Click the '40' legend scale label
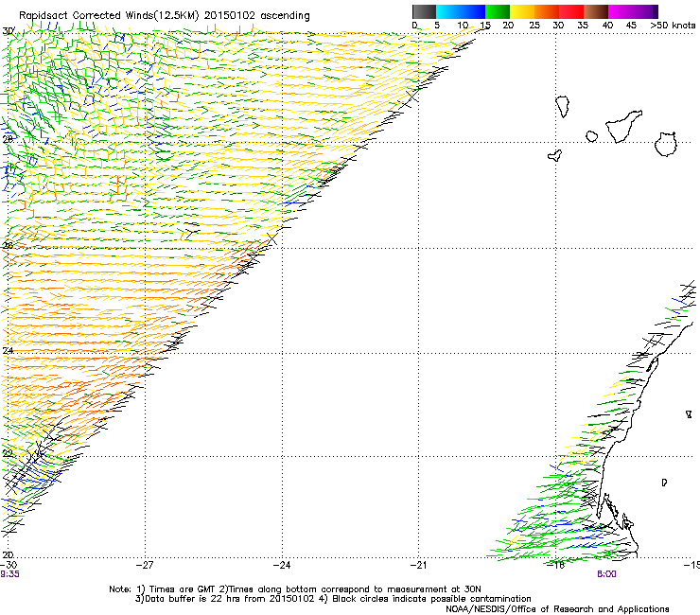 [607, 26]
